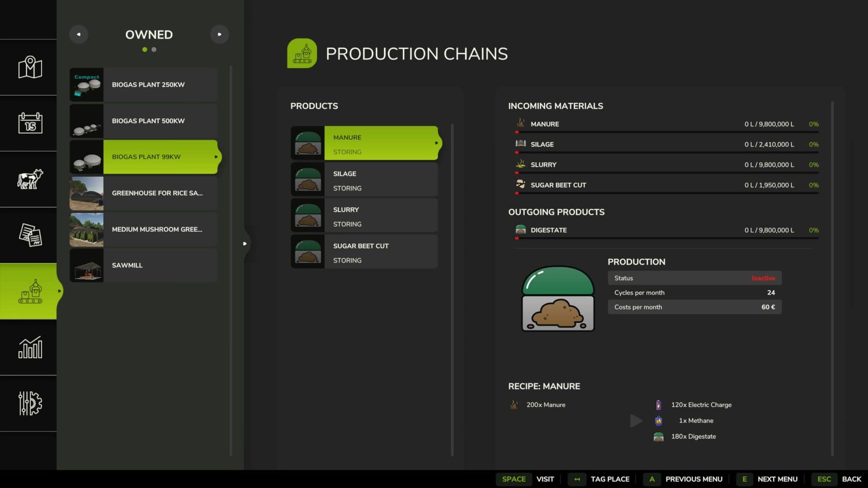The width and height of the screenshot is (868, 488).
Task: Click the products list scrollbar
Action: tap(452, 290)
